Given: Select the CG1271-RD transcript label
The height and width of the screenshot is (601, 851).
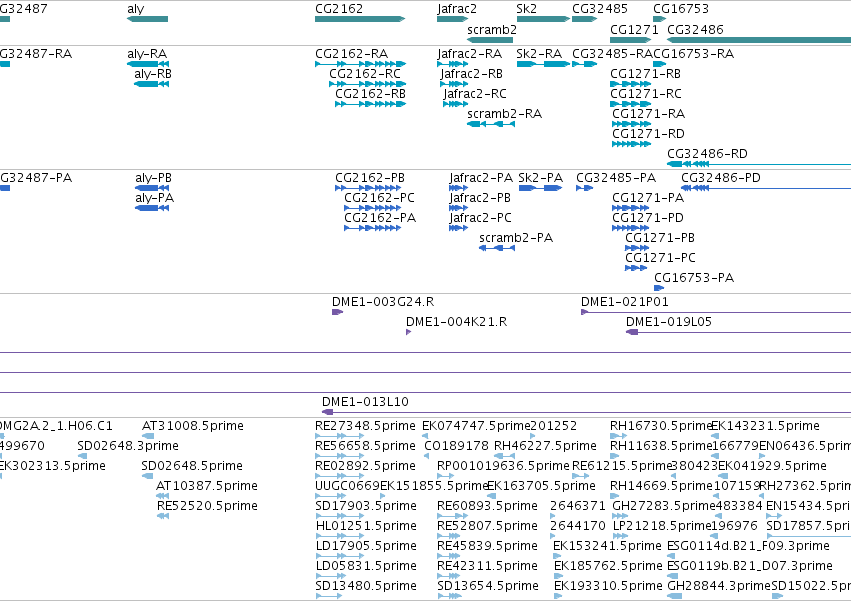Looking at the screenshot, I should 649,134.
